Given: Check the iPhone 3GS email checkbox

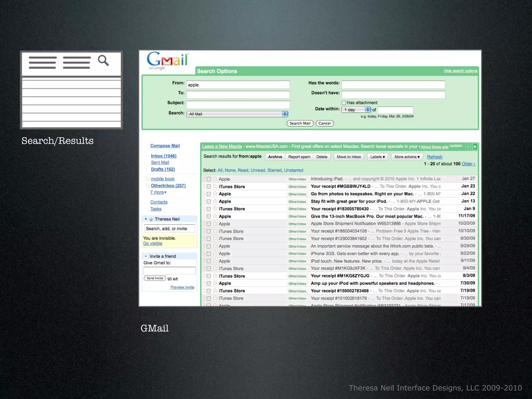Looking at the screenshot, I should (x=209, y=254).
